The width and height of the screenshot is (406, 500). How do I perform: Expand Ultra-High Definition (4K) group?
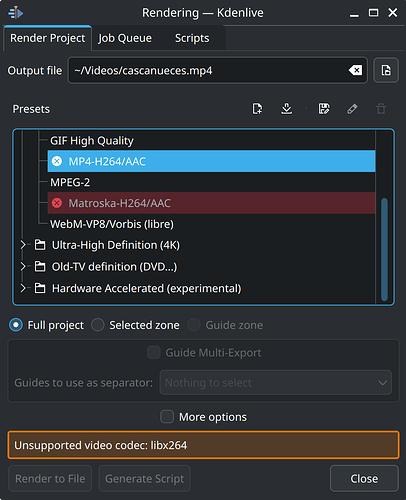23,245
